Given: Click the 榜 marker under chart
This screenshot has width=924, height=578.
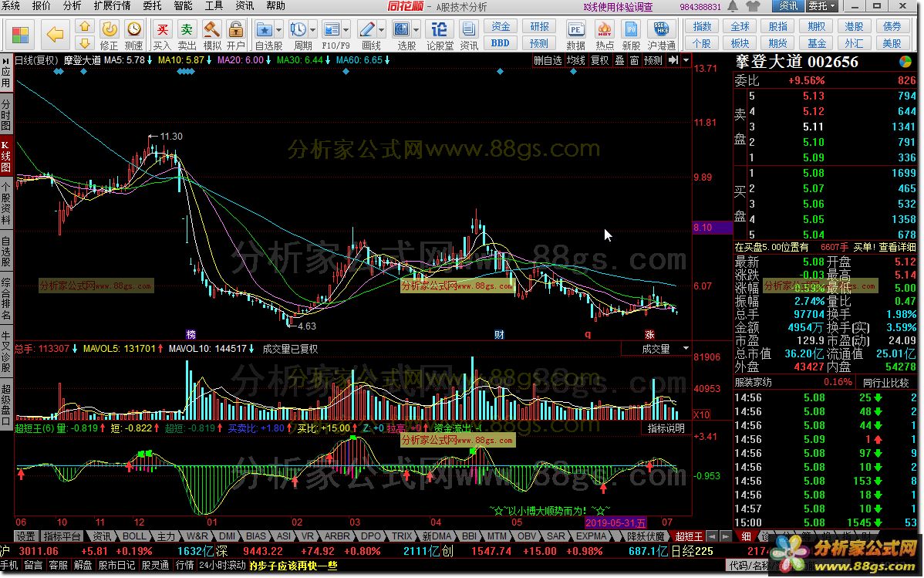Looking at the screenshot, I should coord(191,335).
